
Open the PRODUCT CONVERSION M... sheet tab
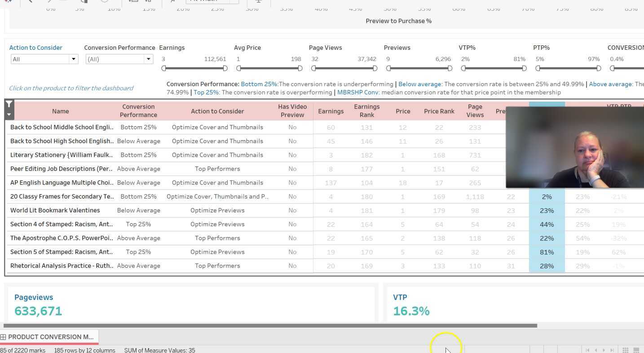point(49,337)
